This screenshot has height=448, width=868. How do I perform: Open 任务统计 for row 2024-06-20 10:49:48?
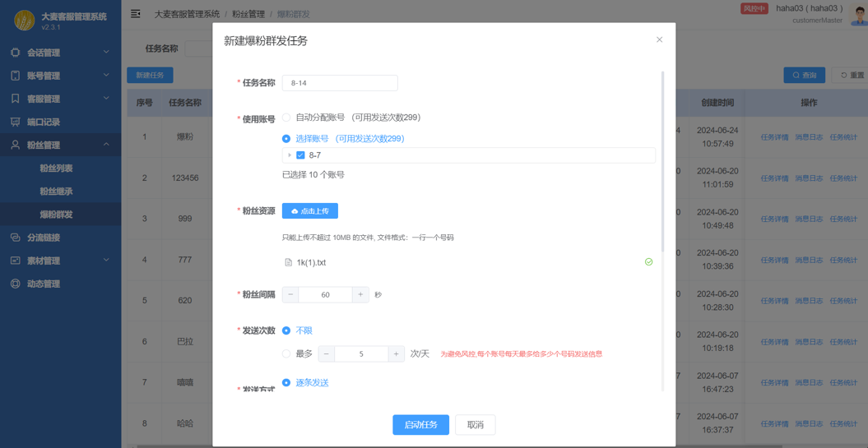(843, 219)
